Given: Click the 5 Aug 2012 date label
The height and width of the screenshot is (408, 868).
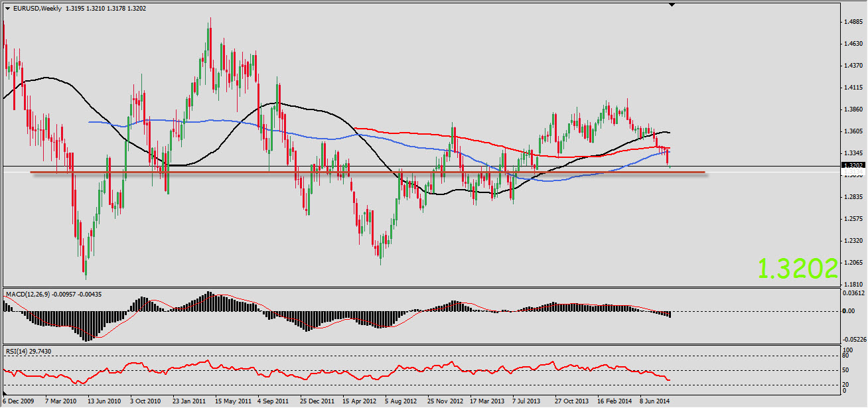Looking at the screenshot, I should 400,401.
